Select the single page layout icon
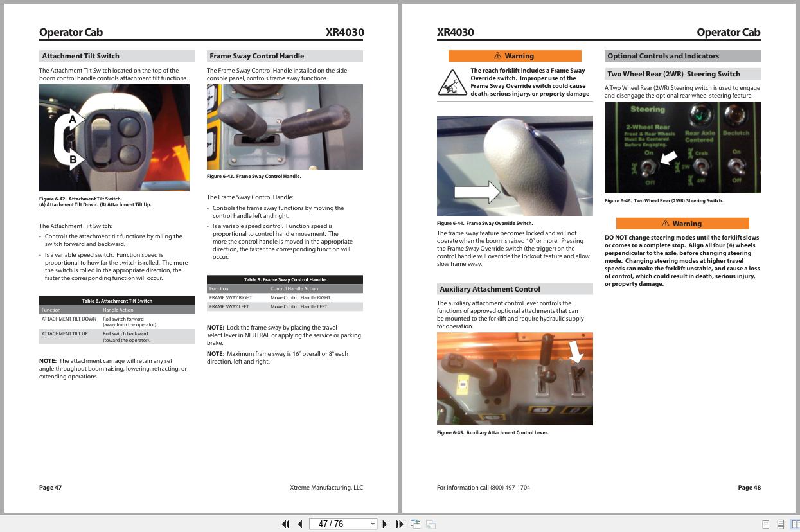This screenshot has width=800, height=532. tap(765, 524)
